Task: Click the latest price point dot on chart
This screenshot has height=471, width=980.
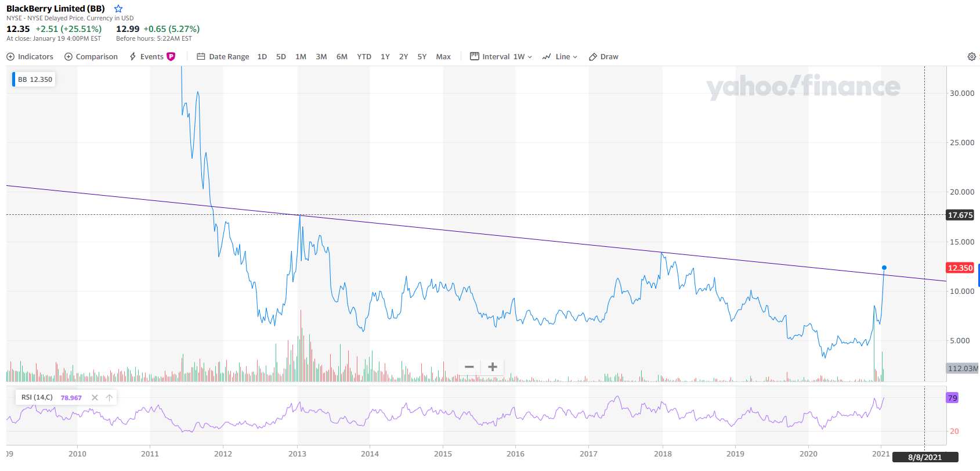Action: (884, 268)
